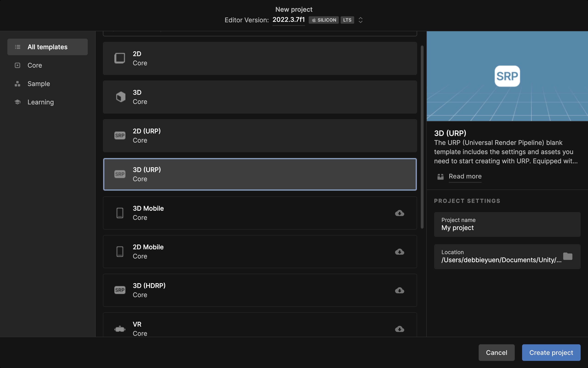This screenshot has height=368, width=588.
Task: Click the template list scrollbar
Action: coord(422,137)
